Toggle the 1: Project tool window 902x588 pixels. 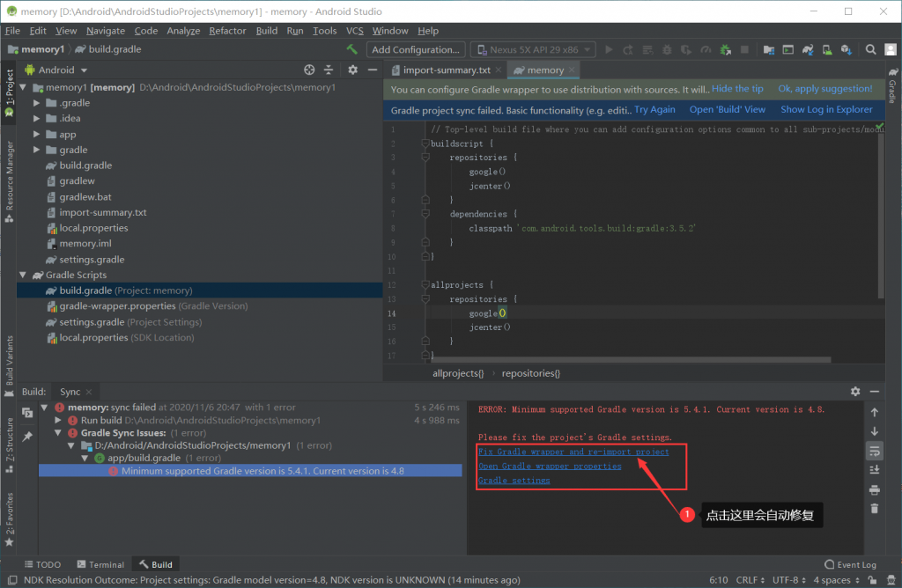[9, 92]
